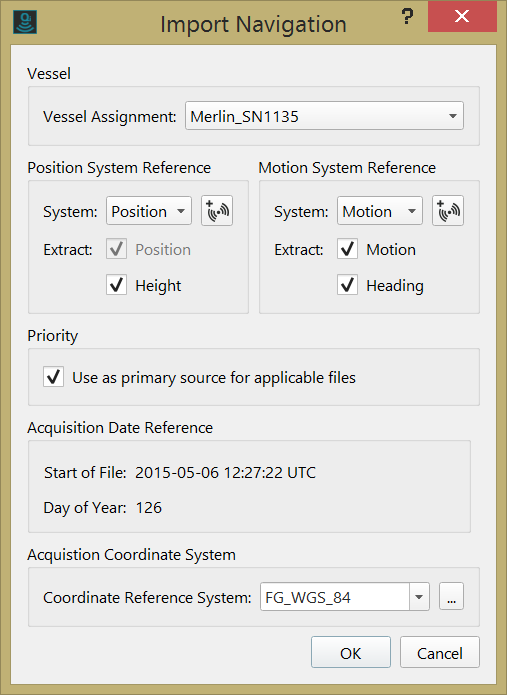Browse coordinate systems with ellipsis button
Screen dimensions: 507x695
(452, 597)
